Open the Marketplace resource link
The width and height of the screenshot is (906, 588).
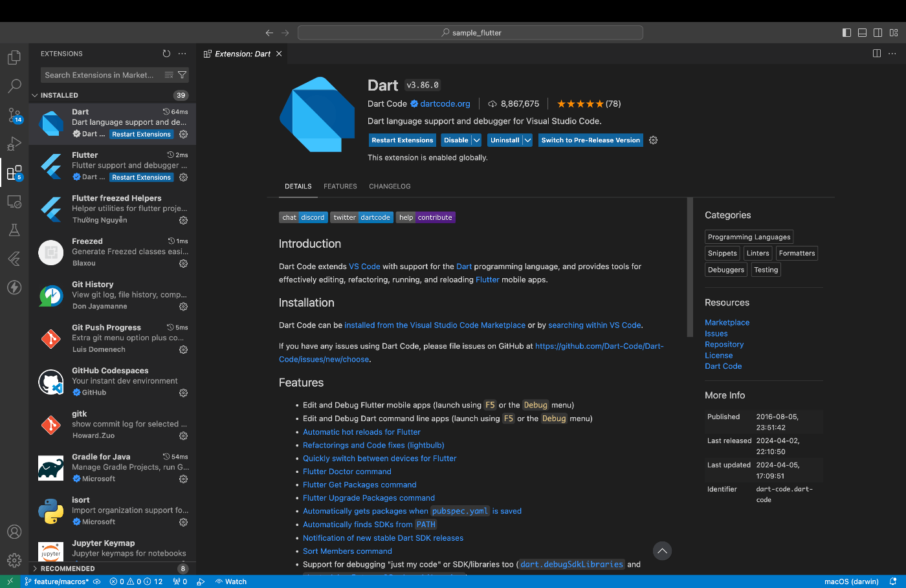(x=727, y=323)
